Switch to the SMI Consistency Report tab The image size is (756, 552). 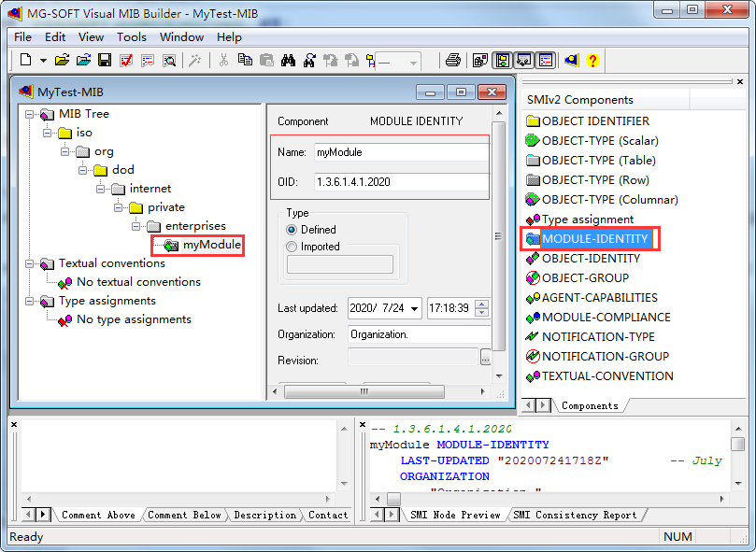(577, 515)
